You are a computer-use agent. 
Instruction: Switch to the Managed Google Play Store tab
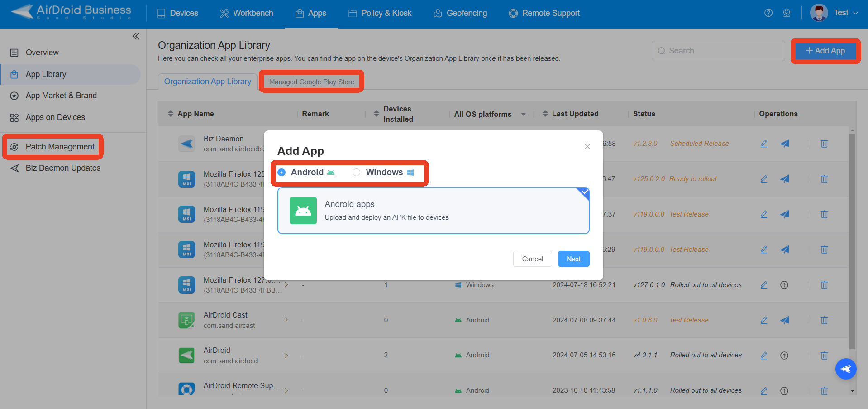point(311,82)
